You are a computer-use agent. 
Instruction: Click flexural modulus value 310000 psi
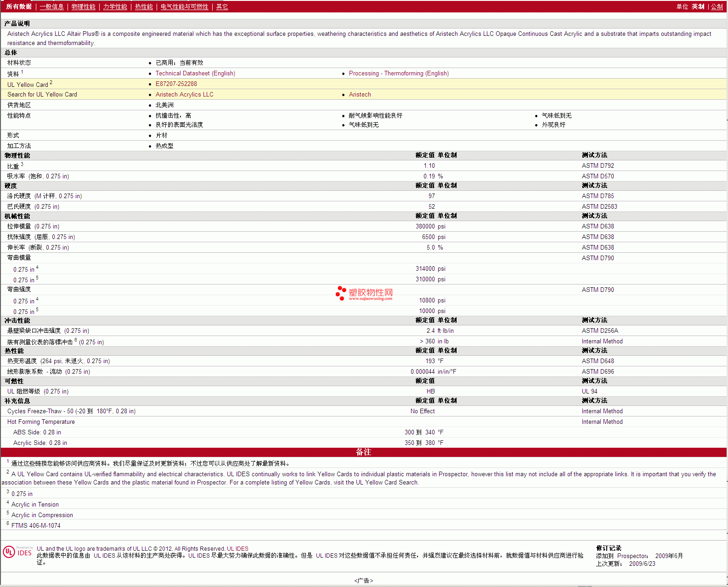[430, 279]
